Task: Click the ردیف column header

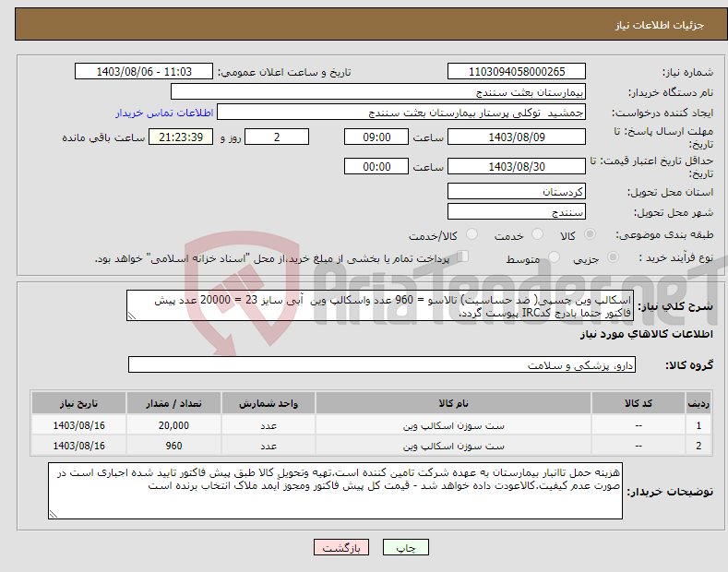Action: click(x=698, y=403)
